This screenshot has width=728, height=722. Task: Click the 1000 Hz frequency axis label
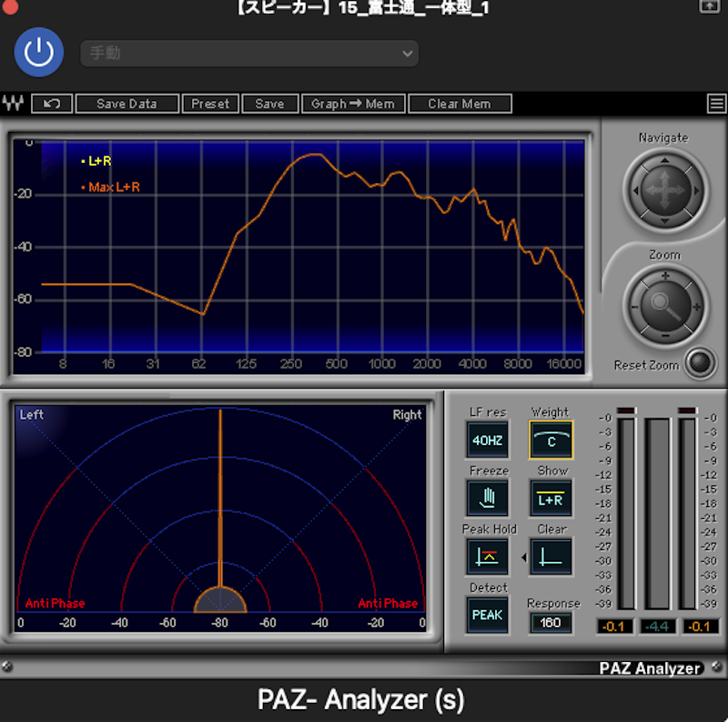click(x=381, y=364)
